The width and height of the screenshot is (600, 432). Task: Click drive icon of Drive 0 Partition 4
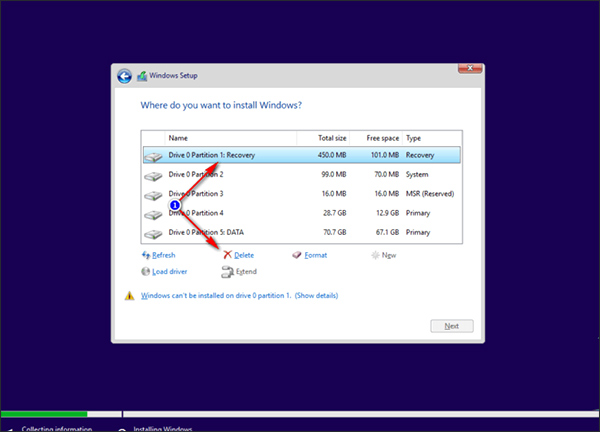coord(153,214)
